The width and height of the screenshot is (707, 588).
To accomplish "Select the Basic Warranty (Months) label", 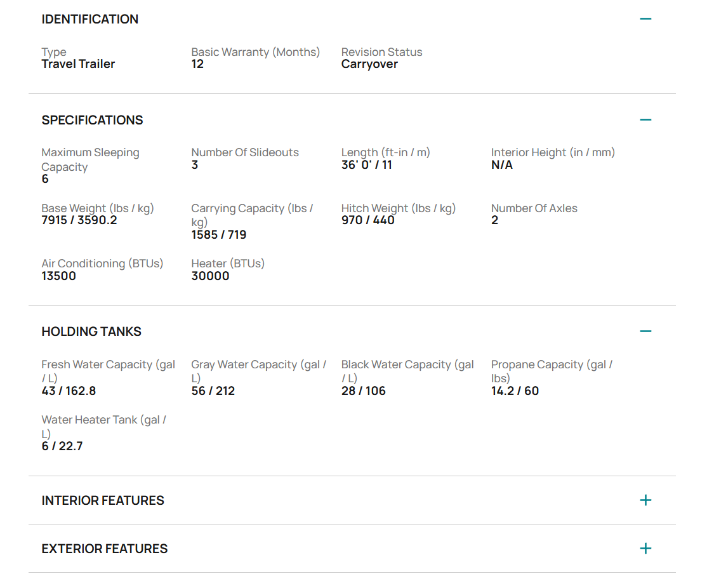I will click(256, 52).
